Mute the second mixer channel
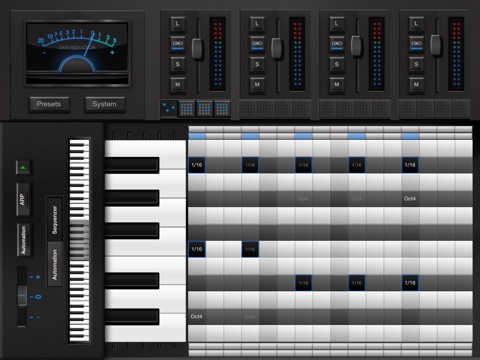Viewport: 480px width, 360px height. pyautogui.click(x=257, y=84)
